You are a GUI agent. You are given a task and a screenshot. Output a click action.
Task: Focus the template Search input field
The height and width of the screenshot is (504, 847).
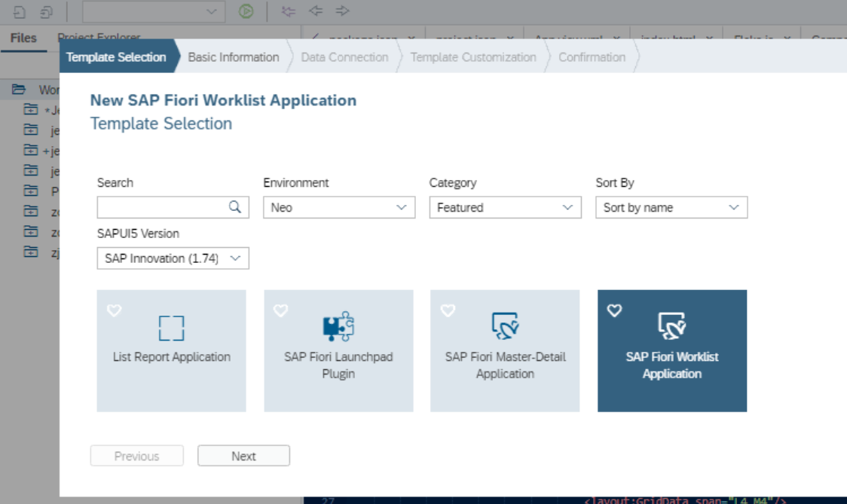click(x=173, y=207)
